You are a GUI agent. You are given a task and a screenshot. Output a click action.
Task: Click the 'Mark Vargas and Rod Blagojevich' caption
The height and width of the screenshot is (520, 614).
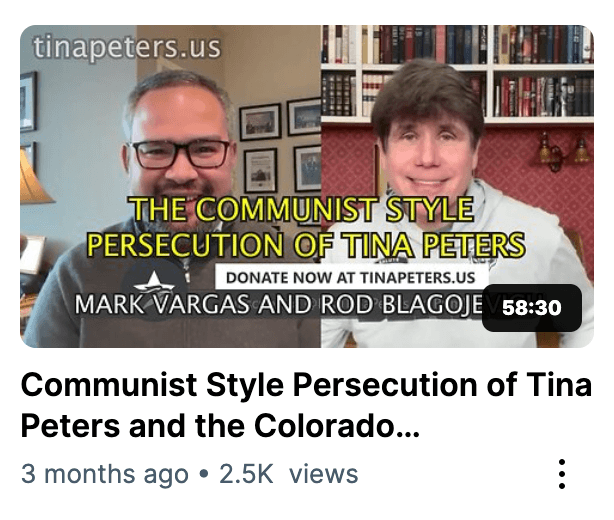click(278, 305)
